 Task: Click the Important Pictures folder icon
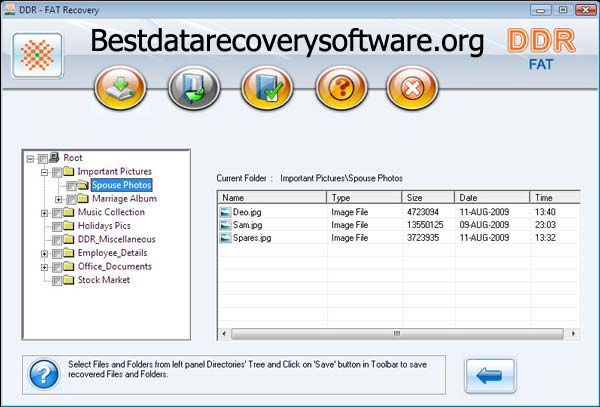68,171
